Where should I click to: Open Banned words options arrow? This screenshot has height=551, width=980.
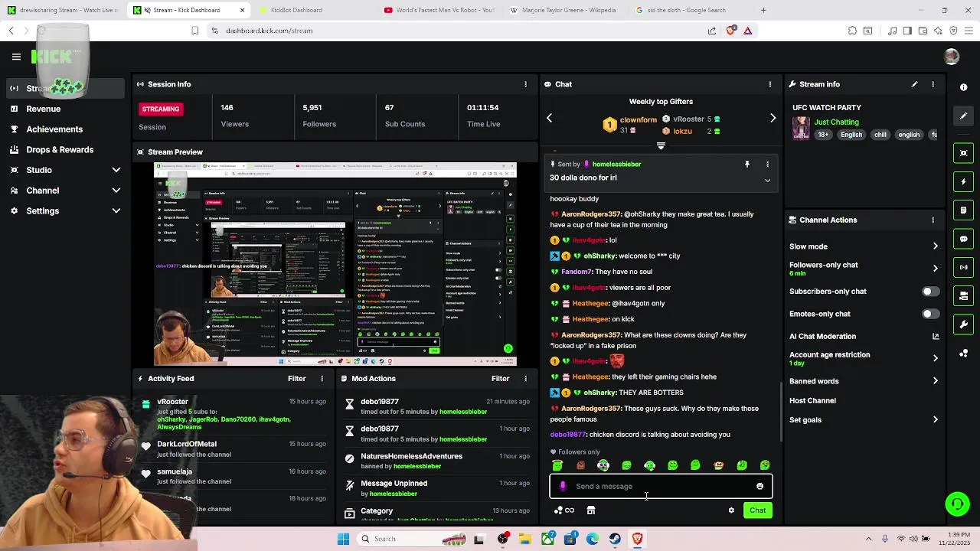click(935, 381)
